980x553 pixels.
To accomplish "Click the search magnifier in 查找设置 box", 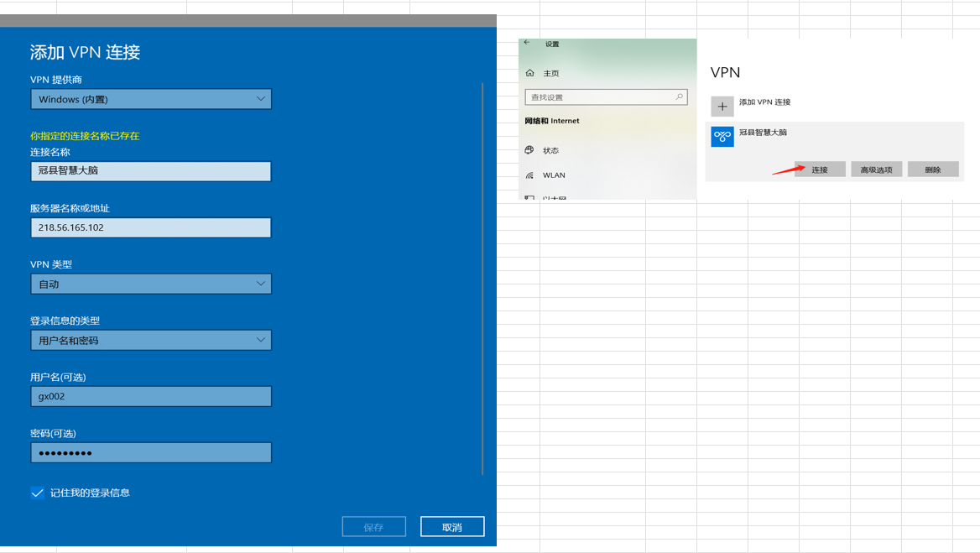I will click(x=680, y=97).
